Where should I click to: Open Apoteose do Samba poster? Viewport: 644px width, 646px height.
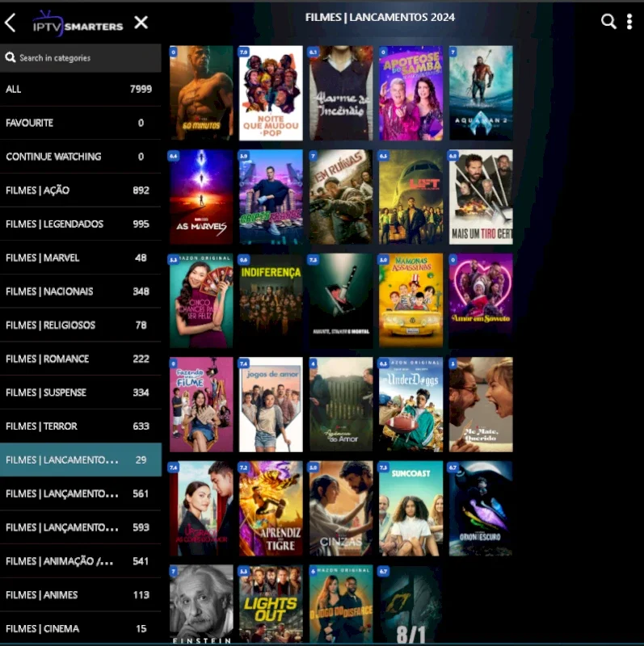click(411, 93)
